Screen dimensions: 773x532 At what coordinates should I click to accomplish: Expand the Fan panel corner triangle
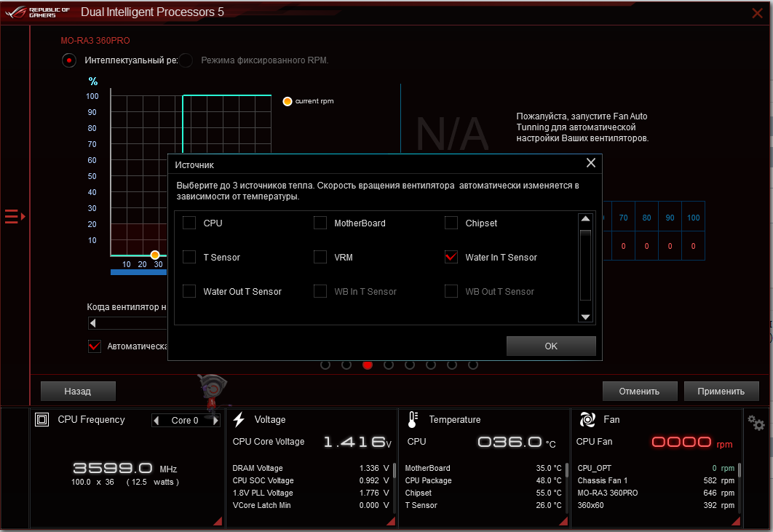pos(736,521)
